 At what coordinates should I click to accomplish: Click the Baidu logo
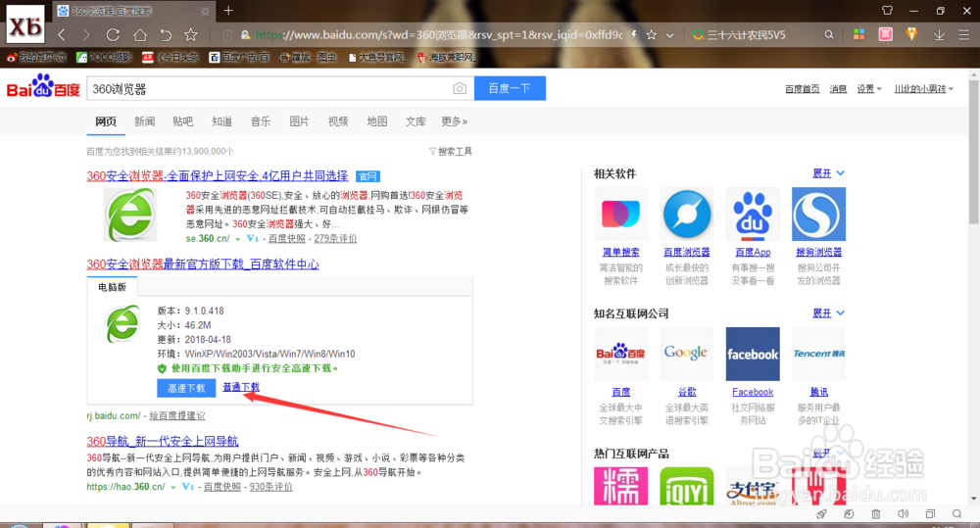(x=43, y=87)
